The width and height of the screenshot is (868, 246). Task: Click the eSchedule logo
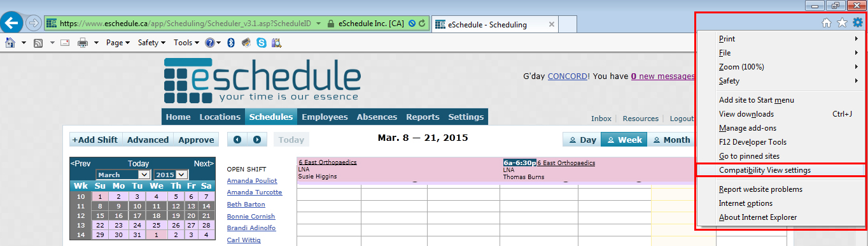[262, 80]
